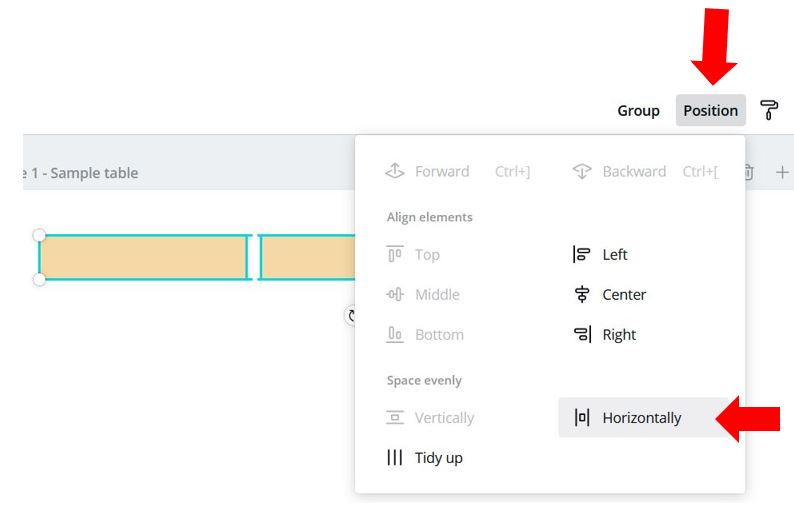Align elements Left

(600, 254)
